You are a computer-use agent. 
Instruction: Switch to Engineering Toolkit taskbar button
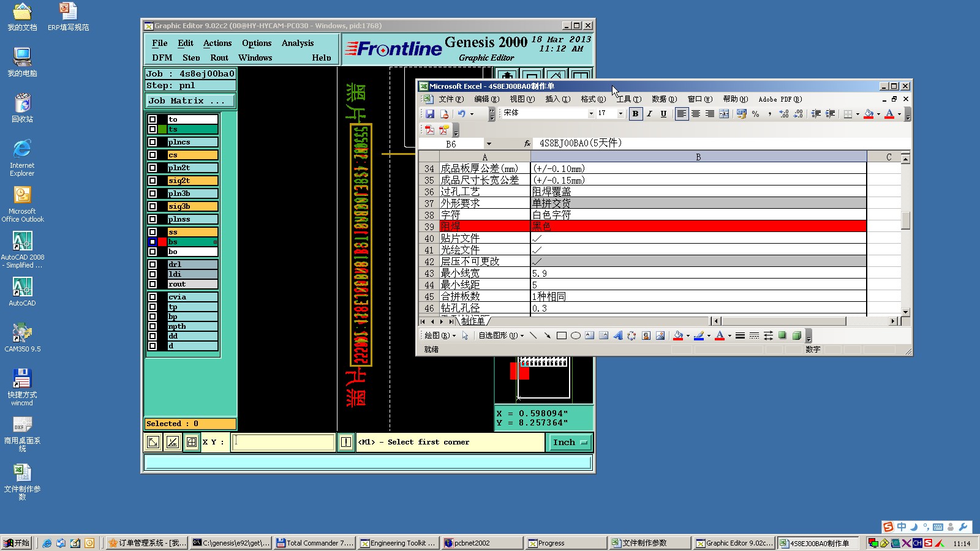click(398, 543)
